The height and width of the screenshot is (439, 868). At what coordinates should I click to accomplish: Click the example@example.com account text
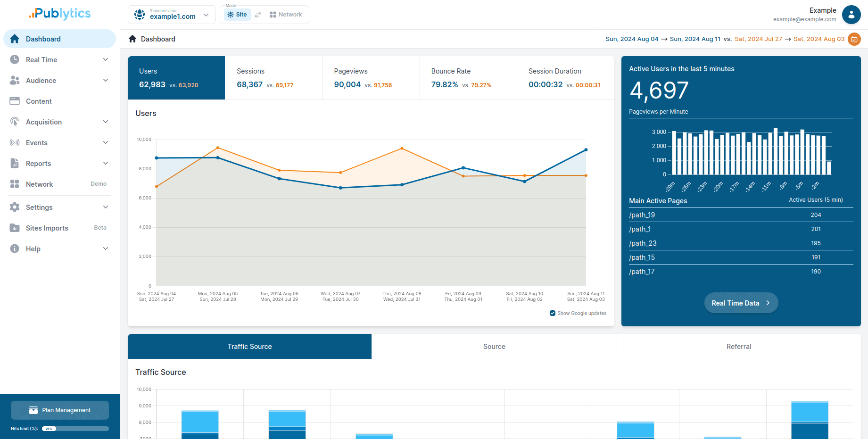pyautogui.click(x=805, y=19)
